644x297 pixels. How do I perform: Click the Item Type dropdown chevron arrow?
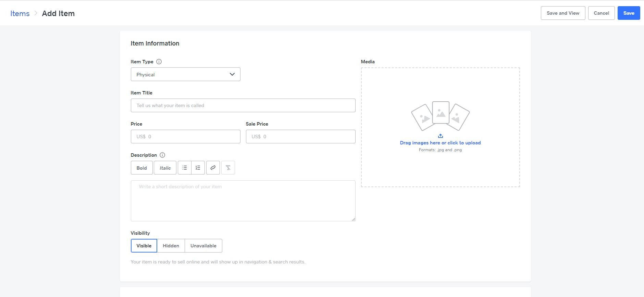[232, 74]
